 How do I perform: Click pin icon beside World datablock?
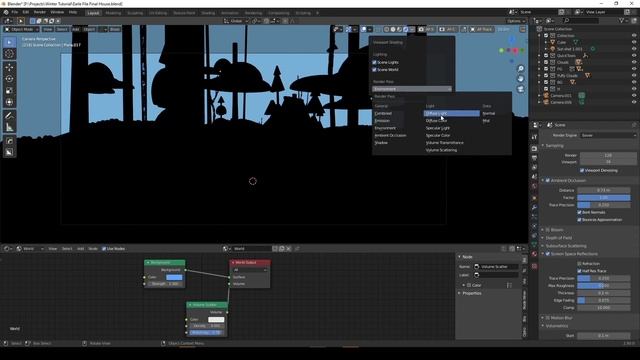(297, 249)
